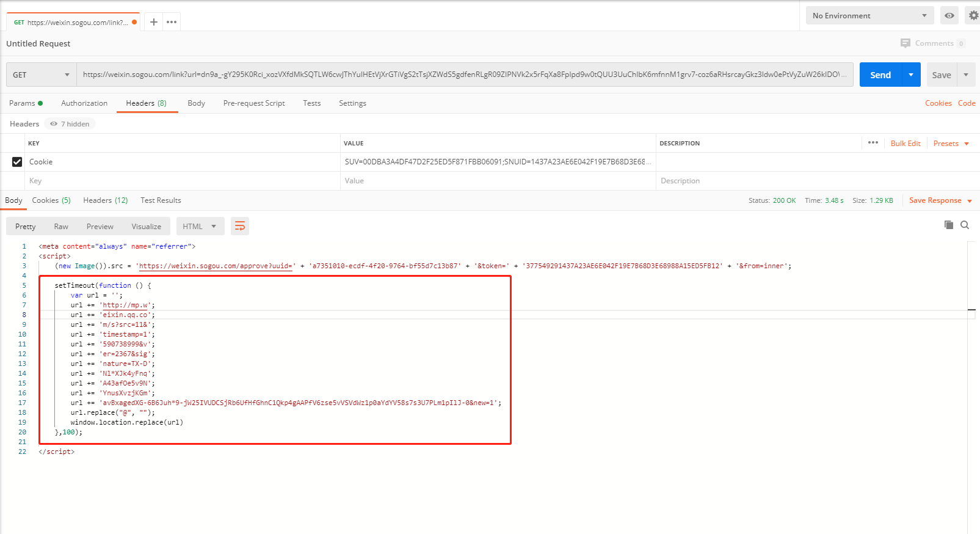This screenshot has height=534, width=980.
Task: Click the environment quick look eye icon
Action: [x=949, y=15]
